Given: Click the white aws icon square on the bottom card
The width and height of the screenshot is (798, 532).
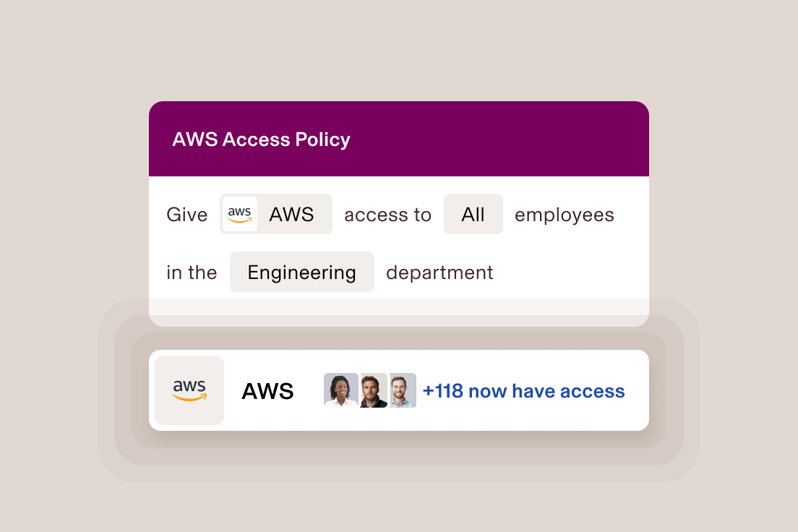Looking at the screenshot, I should point(189,390).
